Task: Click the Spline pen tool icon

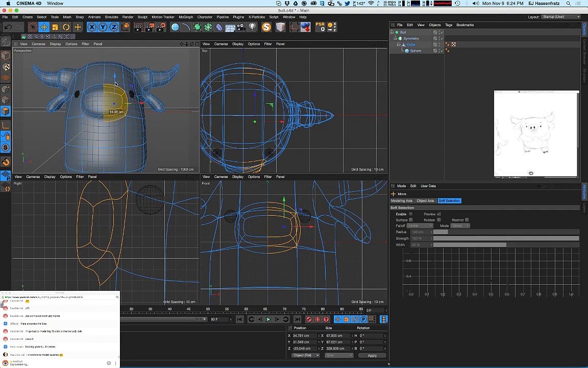Action: coord(186,27)
